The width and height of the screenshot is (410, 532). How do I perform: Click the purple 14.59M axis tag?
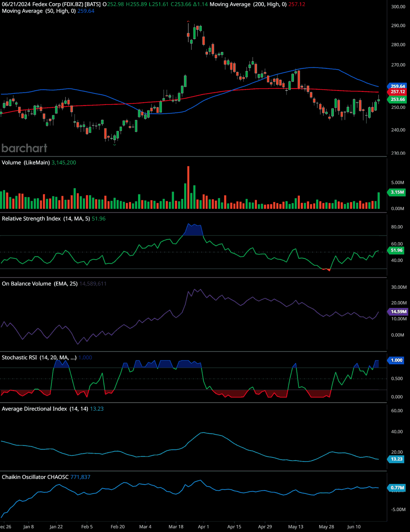(398, 312)
